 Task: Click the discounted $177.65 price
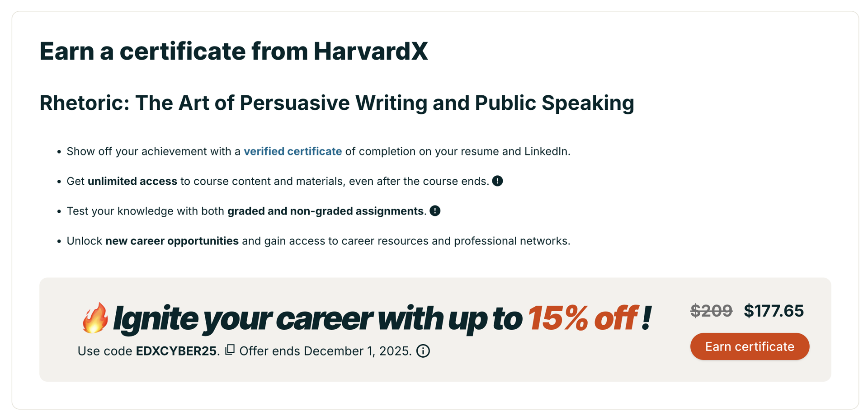pos(774,311)
